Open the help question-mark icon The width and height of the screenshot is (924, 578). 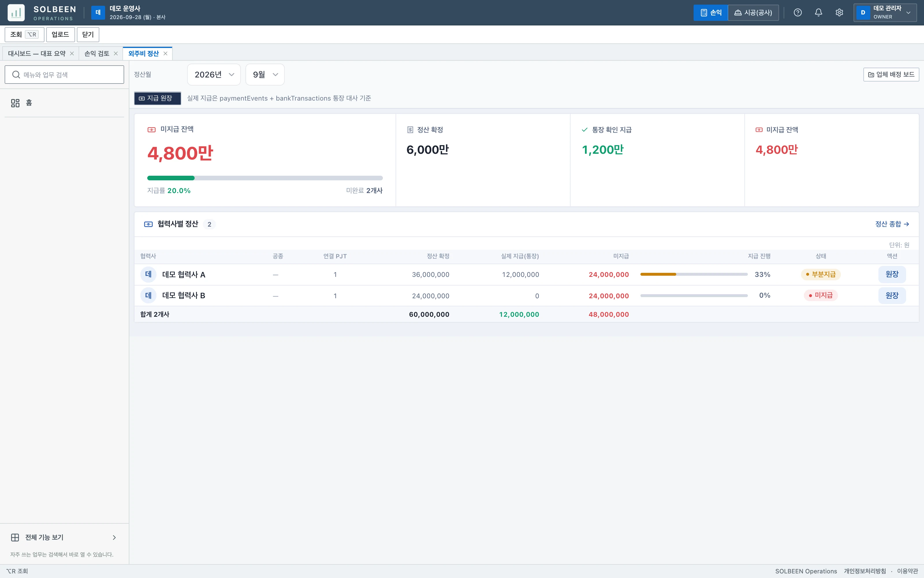click(798, 13)
